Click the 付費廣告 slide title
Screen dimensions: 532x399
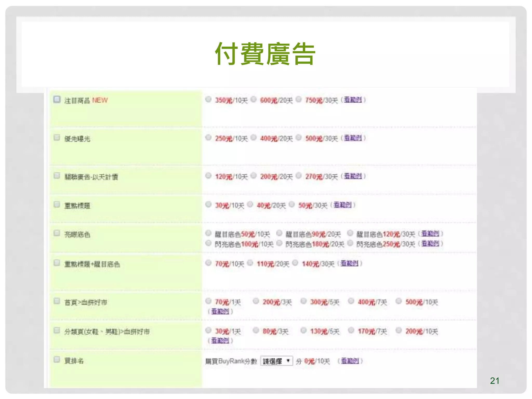(265, 54)
